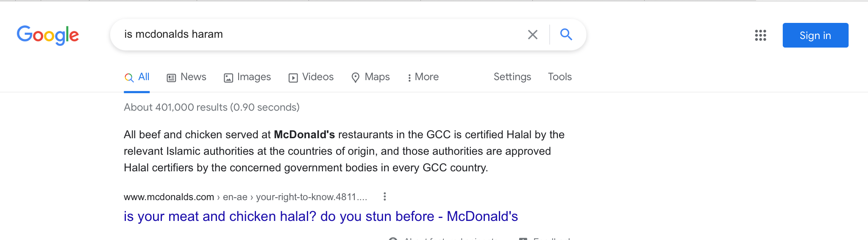
Task: Click the newspaper icon for News
Action: pos(171,78)
